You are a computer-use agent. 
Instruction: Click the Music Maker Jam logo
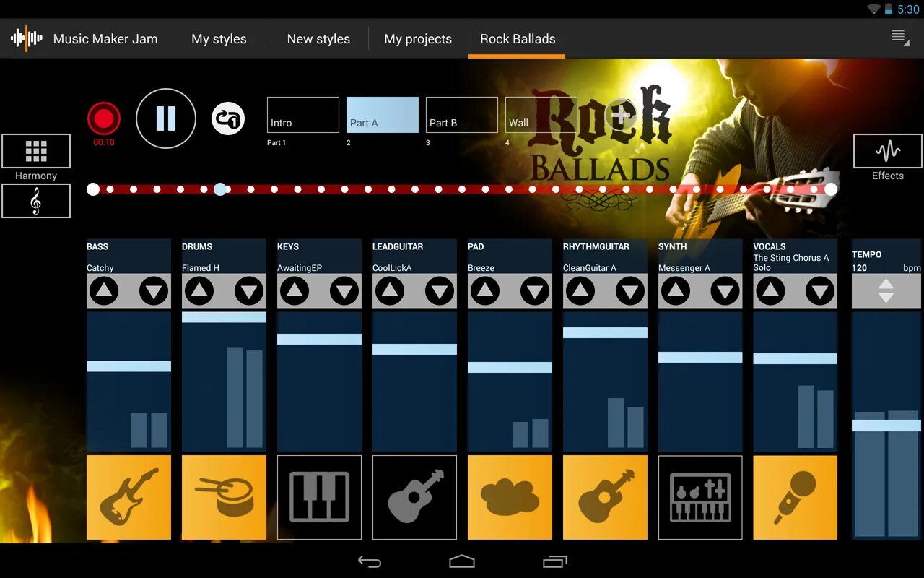(x=27, y=38)
